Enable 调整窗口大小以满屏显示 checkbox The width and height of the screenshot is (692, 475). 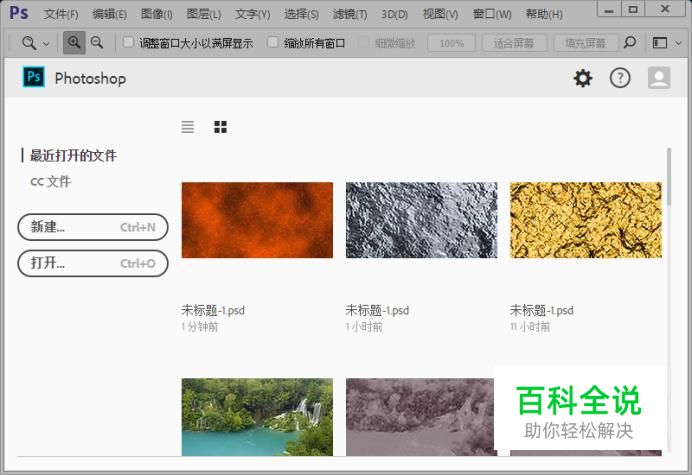128,42
